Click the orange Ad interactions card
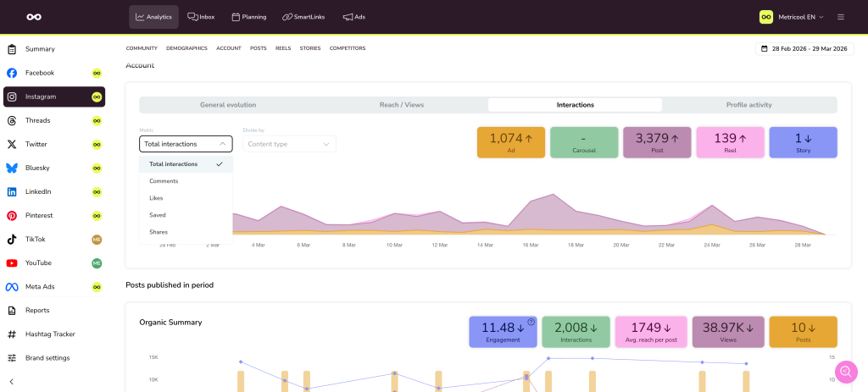Image resolution: width=868 pixels, height=392 pixels. click(511, 142)
